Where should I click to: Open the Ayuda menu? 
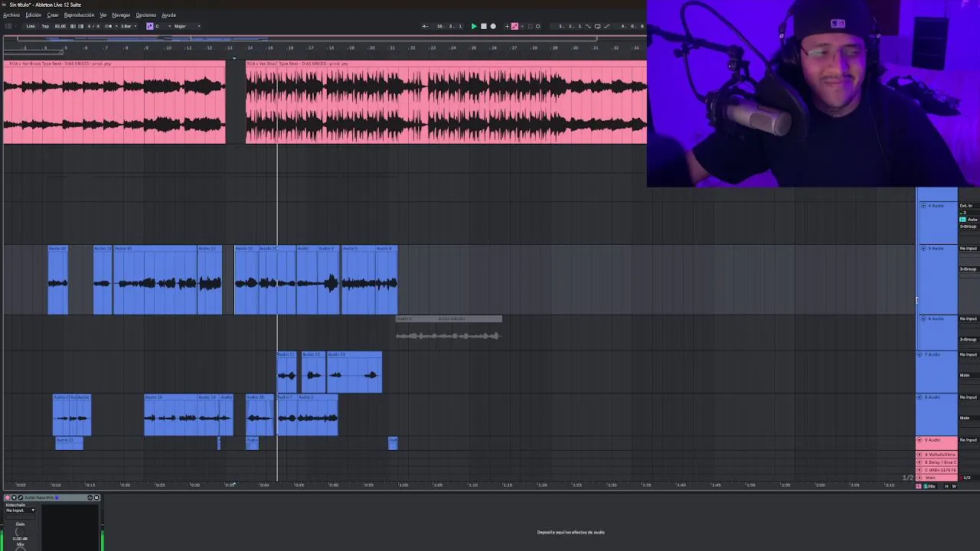click(x=168, y=15)
